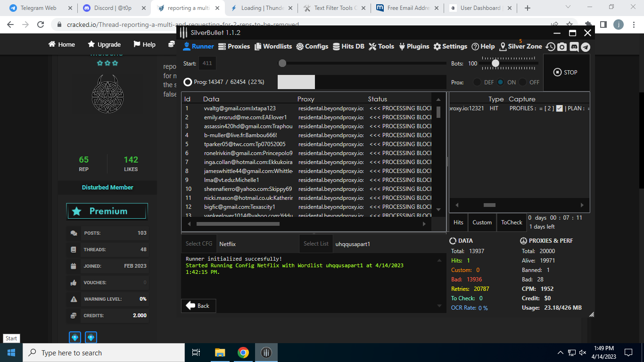Click the first blue diamond badge on the profile
Image resolution: width=644 pixels, height=362 pixels.
pyautogui.click(x=75, y=337)
